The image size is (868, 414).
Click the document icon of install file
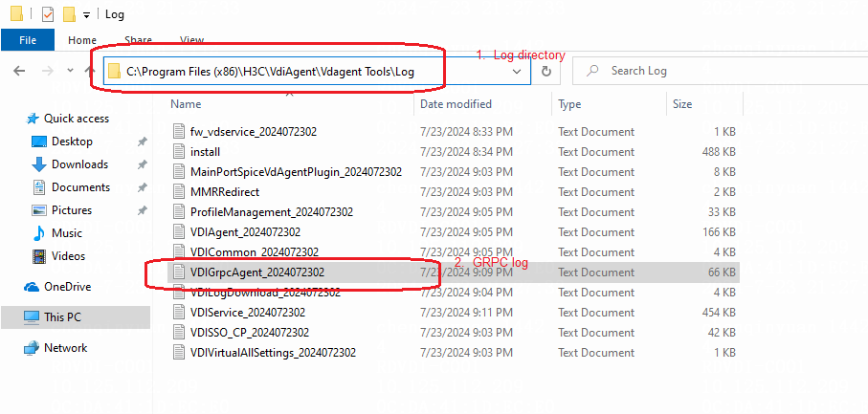click(178, 151)
